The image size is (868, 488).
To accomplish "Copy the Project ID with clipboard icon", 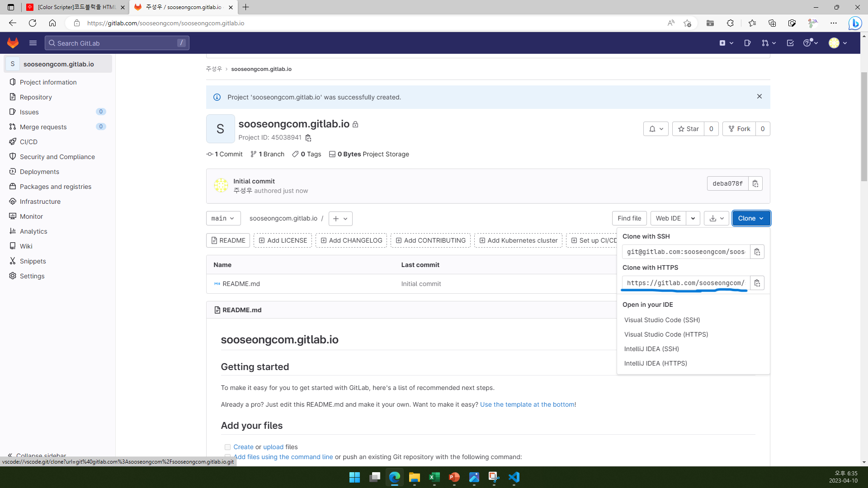I will [x=308, y=138].
